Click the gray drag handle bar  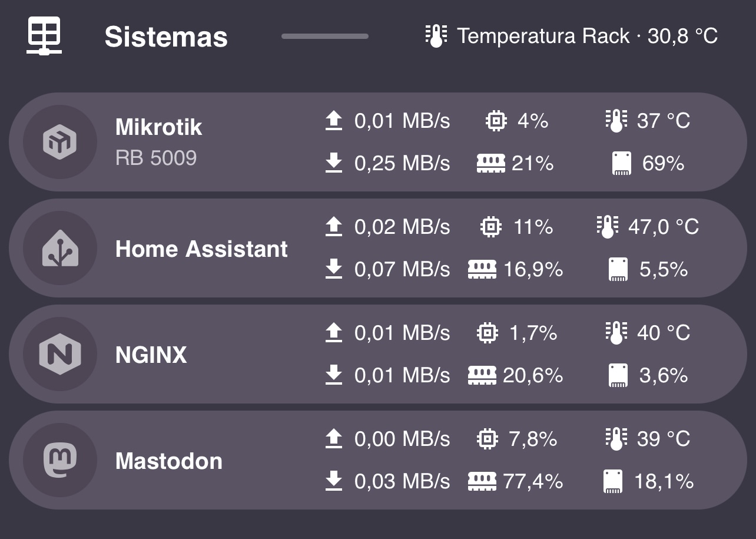325,36
